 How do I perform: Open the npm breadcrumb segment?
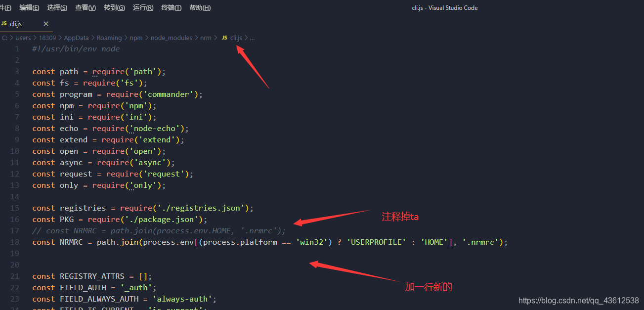(136, 38)
